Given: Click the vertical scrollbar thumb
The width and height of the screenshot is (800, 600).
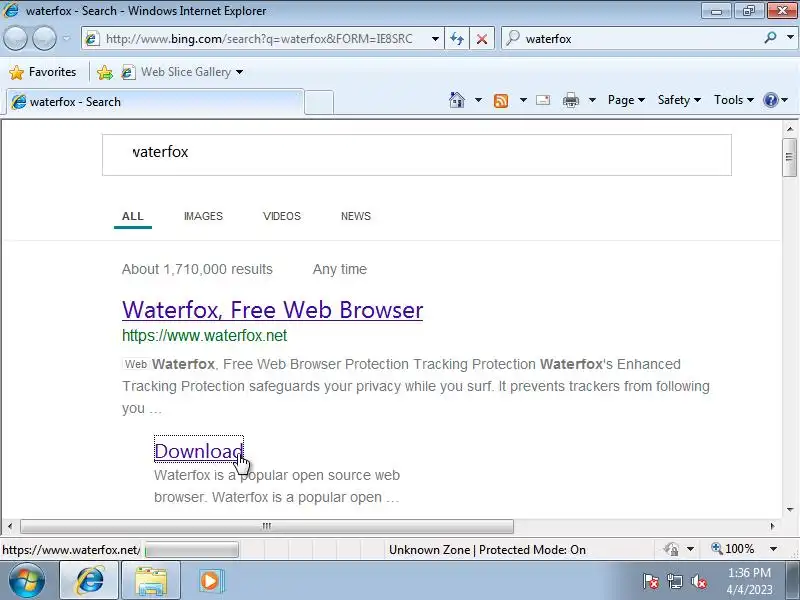Looking at the screenshot, I should (790, 157).
